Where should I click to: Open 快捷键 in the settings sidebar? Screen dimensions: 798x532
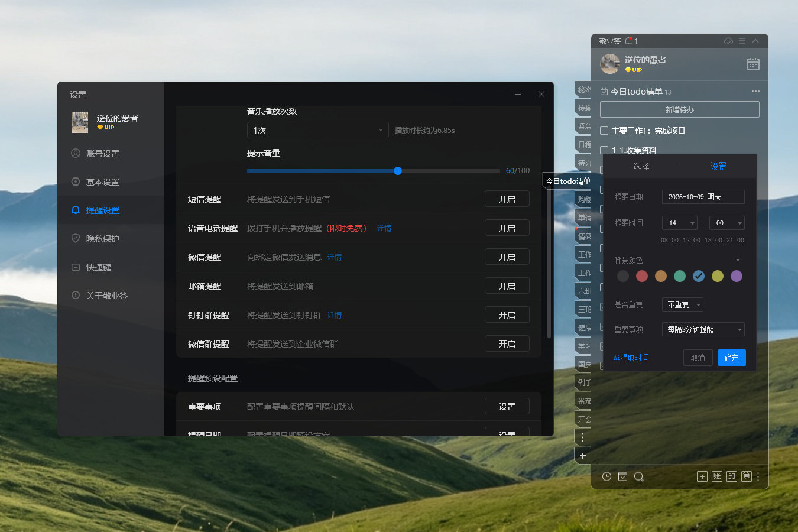pos(99,267)
